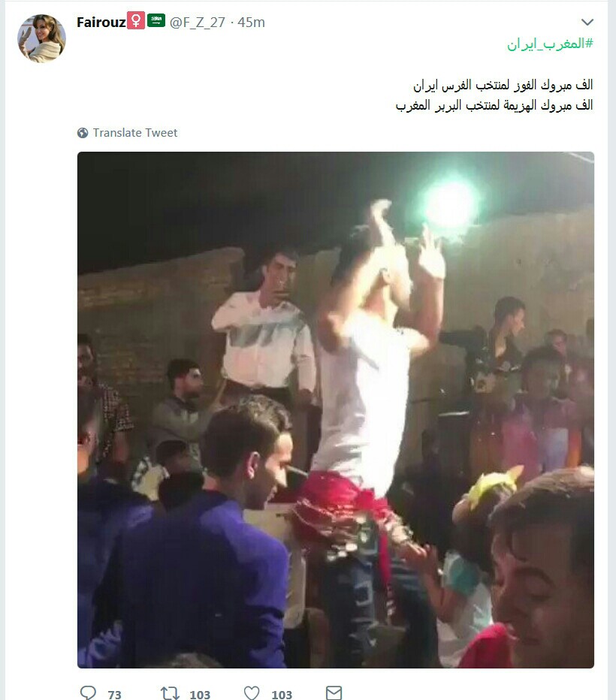
Task: Click the 73 replies count
Action: point(114,695)
